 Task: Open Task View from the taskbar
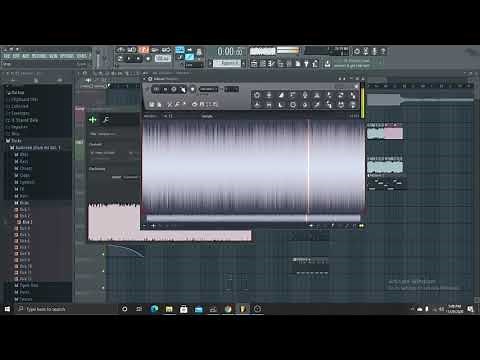(139, 309)
